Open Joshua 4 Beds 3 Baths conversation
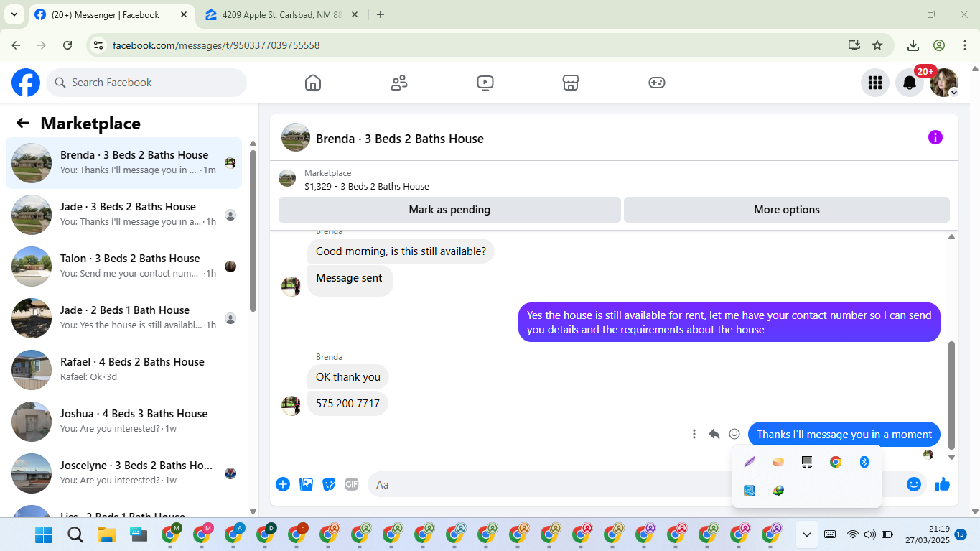This screenshot has height=551, width=980. [x=124, y=422]
